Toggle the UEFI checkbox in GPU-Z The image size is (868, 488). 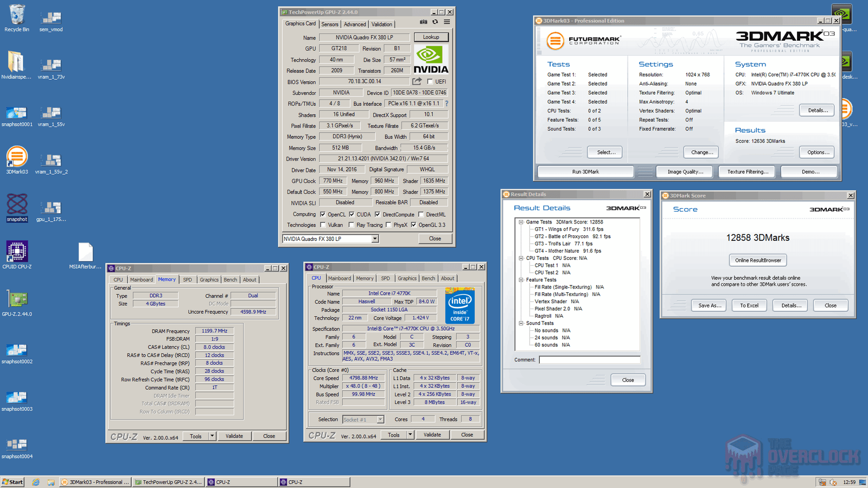[x=430, y=82]
